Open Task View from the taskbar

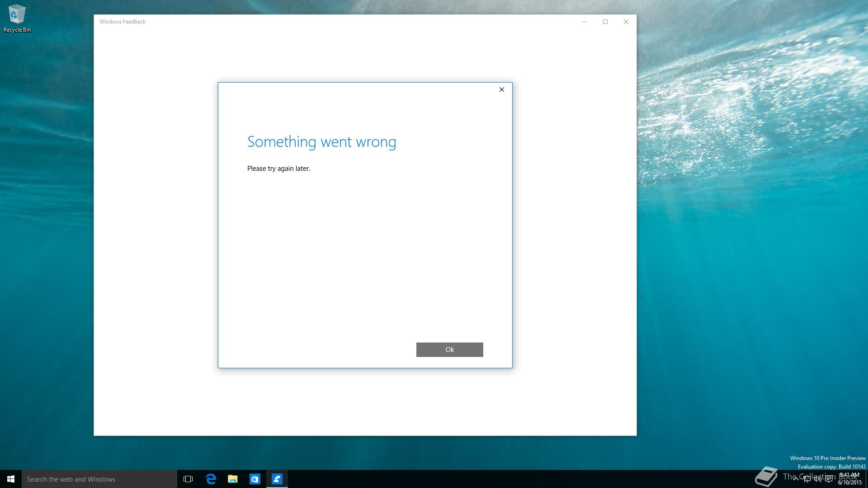click(x=188, y=479)
